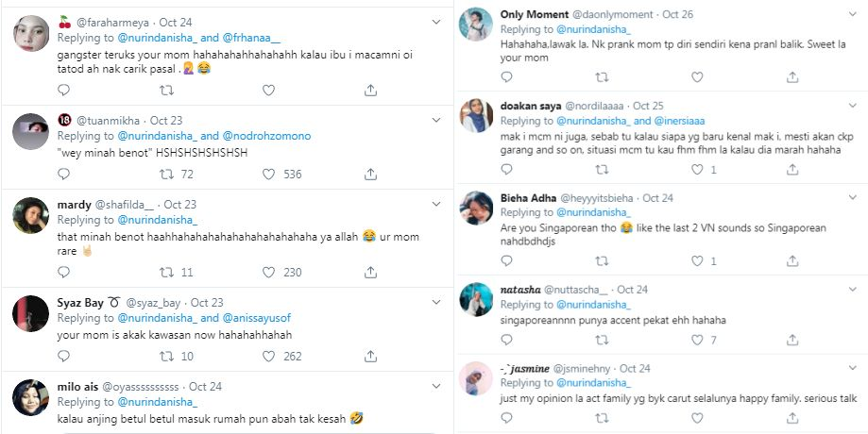Open more options for @faraharmeya's tweet
The image size is (868, 434).
[x=435, y=20]
